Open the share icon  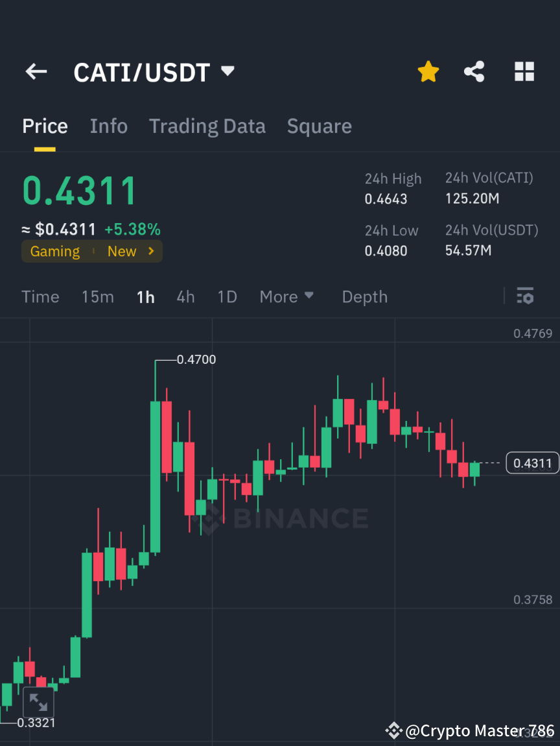click(474, 71)
